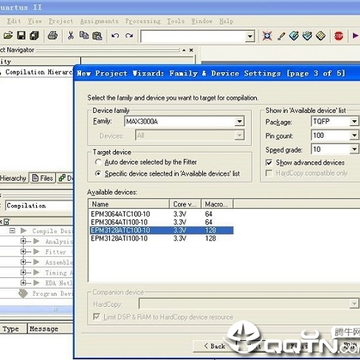This screenshot has width=360, height=360.
Task: Click the Undo arrow icon
Action: [x=115, y=36]
